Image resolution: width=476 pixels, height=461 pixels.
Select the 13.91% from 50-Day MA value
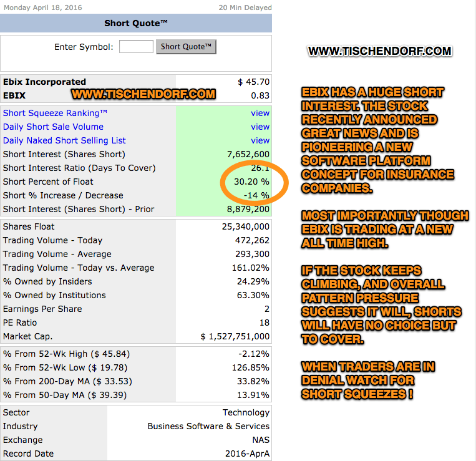(x=253, y=395)
